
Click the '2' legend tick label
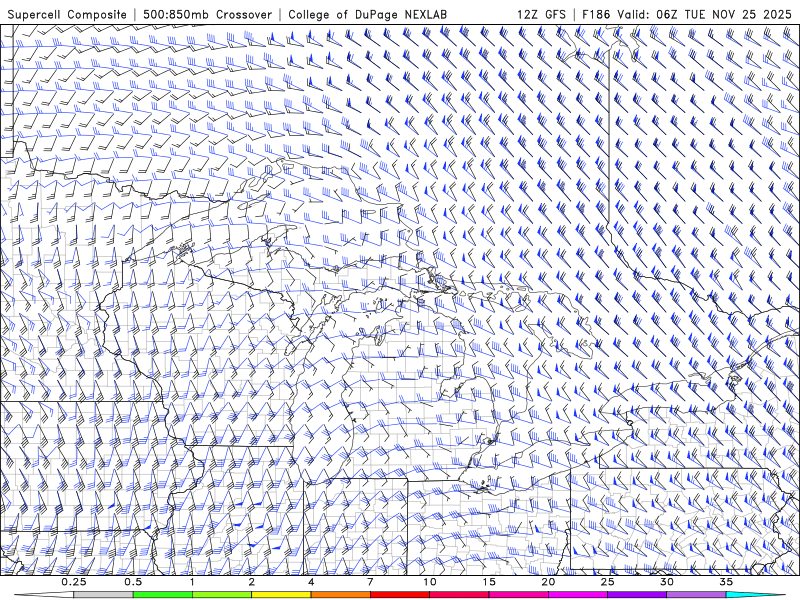tap(252, 582)
